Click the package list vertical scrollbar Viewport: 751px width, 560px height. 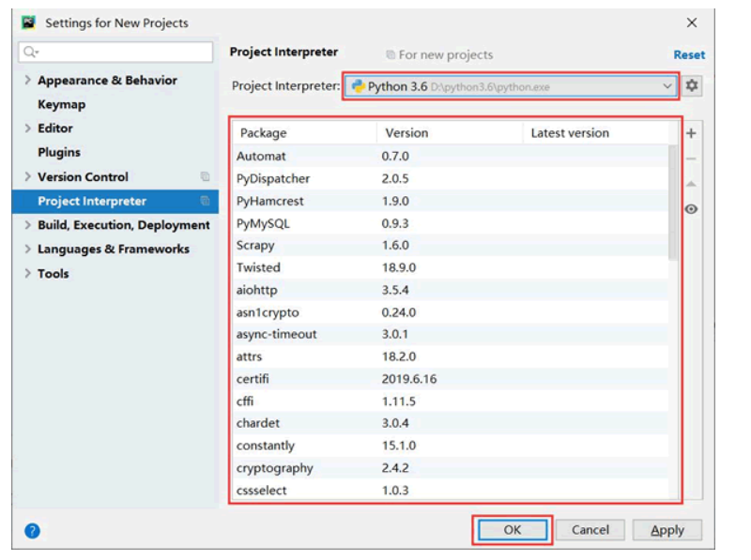click(x=673, y=202)
